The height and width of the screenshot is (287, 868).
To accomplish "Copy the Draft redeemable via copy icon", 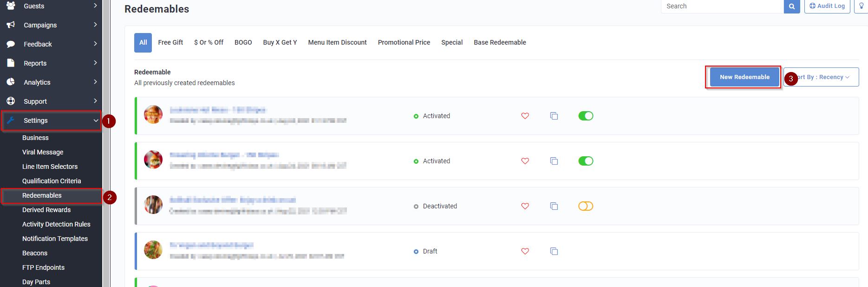I will point(554,251).
